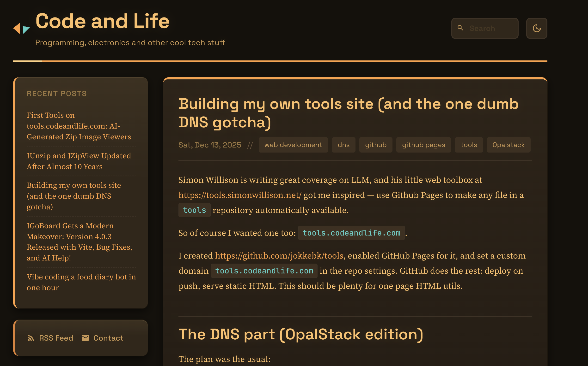Open the RSS Feed via its icon
The height and width of the screenshot is (366, 588).
(31, 338)
